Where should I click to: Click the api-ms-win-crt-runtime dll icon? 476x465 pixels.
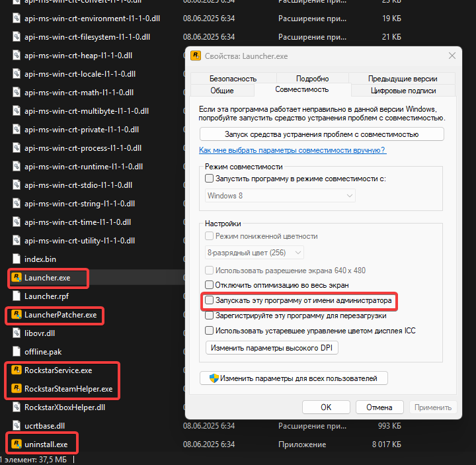click(17, 167)
